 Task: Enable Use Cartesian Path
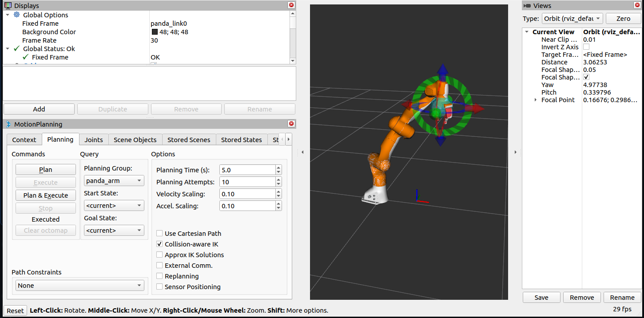[159, 234]
